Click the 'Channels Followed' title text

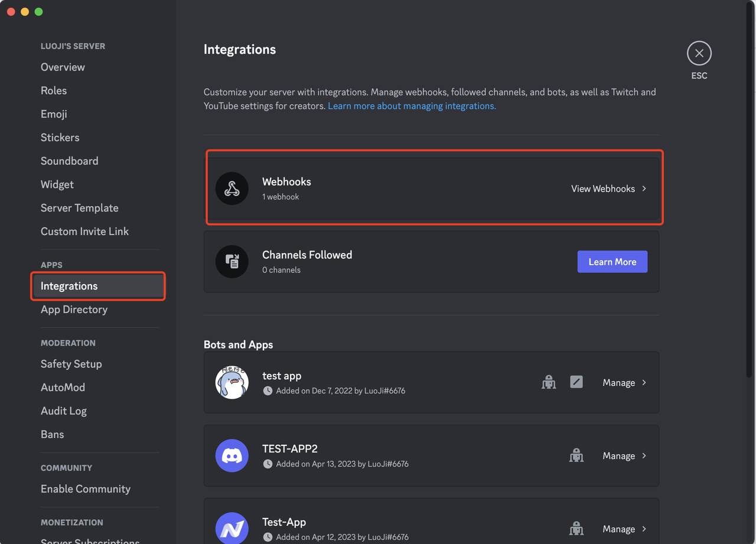pyautogui.click(x=307, y=255)
